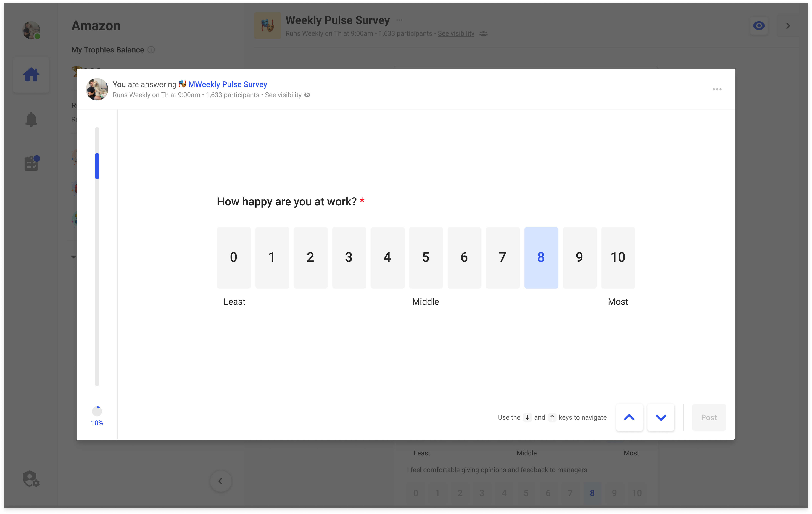Select rating 0 for happiness at work
Screen dimensions: 812x514
click(x=234, y=257)
